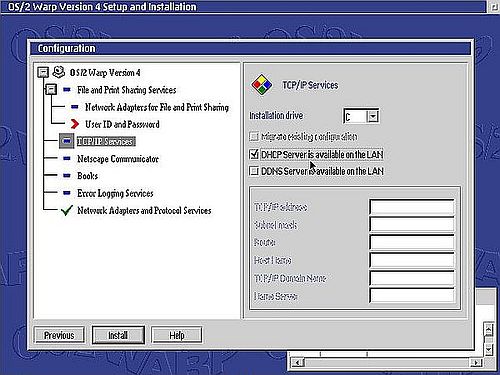The height and width of the screenshot is (375, 500).
Task: Open User ID and Password settings
Action: coord(122,124)
